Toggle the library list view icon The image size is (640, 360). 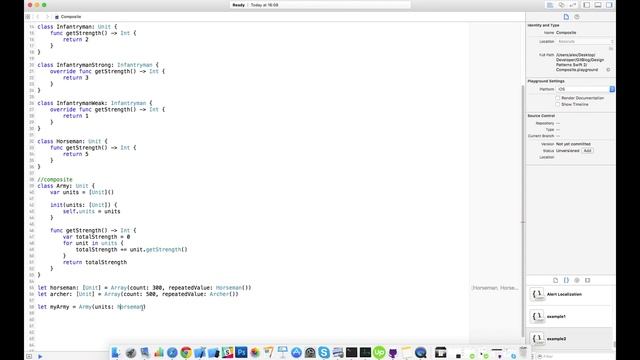531,356
